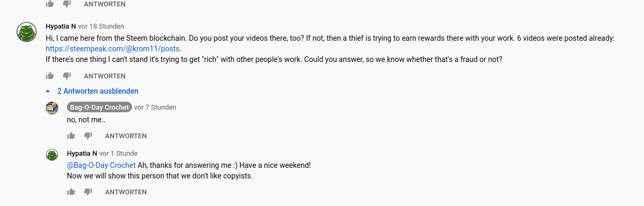
Task: Dislike the comment at the very top
Action: click(67, 3)
